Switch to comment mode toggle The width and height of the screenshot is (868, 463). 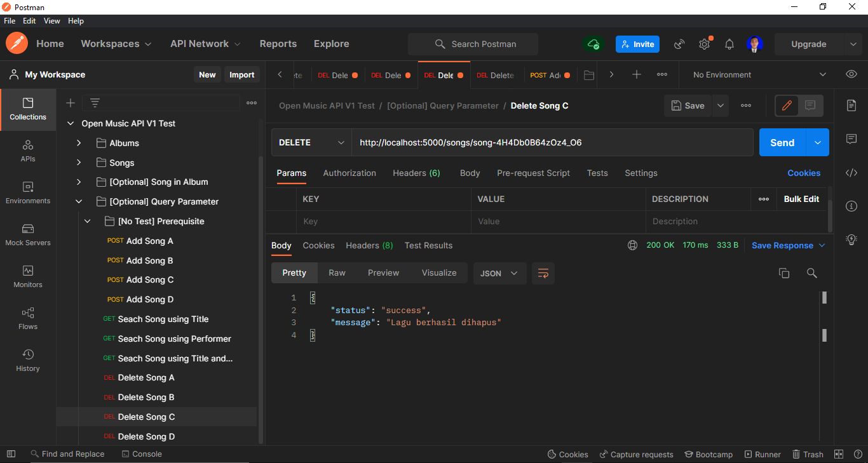[810, 105]
